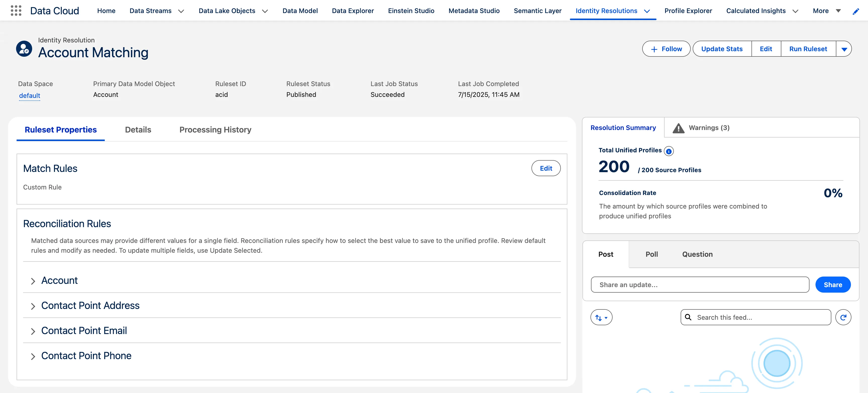The height and width of the screenshot is (393, 868).
Task: Click the Warnings triangle icon
Action: point(678,128)
